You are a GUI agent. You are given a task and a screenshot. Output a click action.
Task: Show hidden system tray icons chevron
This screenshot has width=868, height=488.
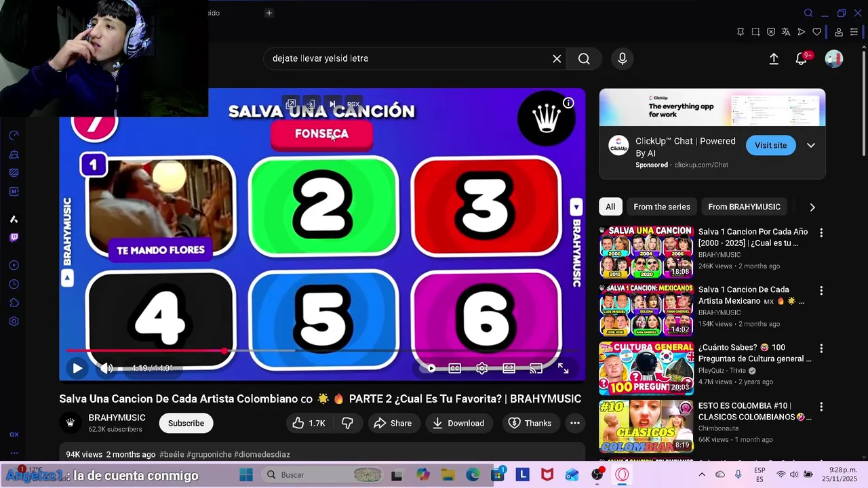pyautogui.click(x=703, y=474)
